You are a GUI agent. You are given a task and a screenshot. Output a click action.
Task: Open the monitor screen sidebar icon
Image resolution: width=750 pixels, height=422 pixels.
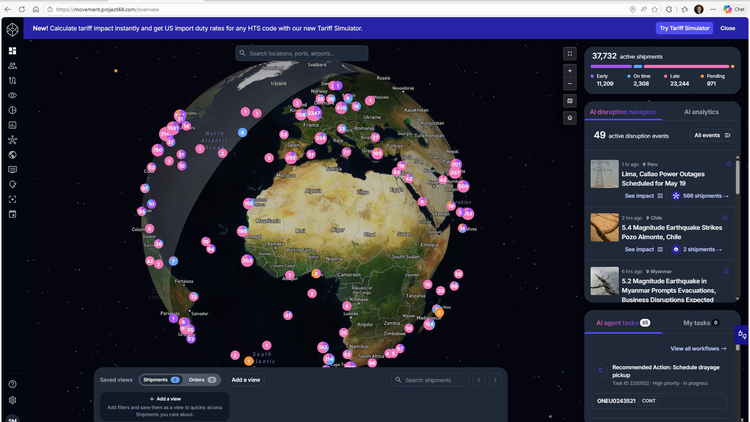click(12, 169)
